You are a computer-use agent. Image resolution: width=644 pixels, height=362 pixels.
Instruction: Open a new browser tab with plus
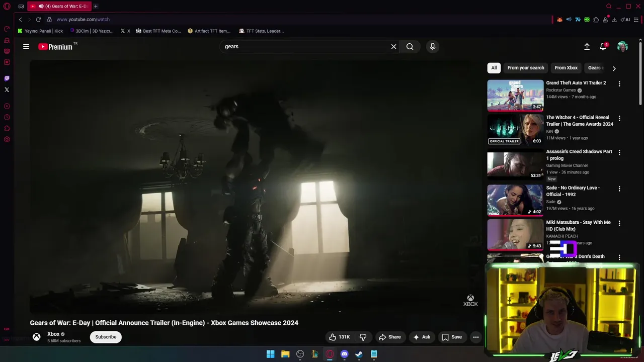point(96,7)
